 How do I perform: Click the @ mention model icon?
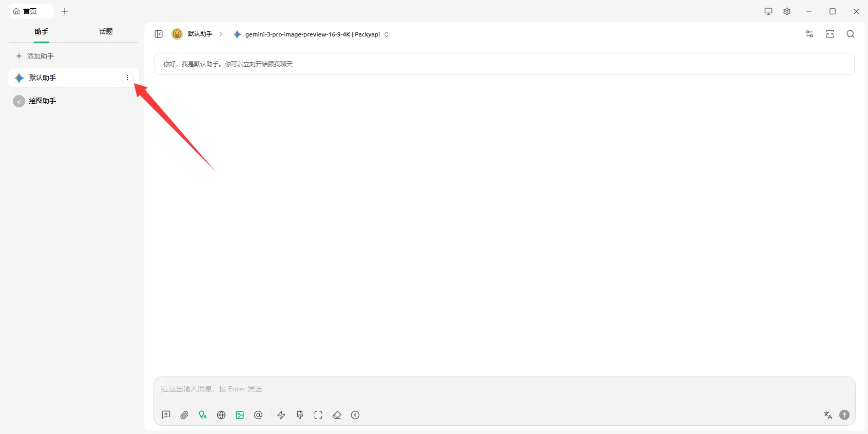[x=258, y=415]
